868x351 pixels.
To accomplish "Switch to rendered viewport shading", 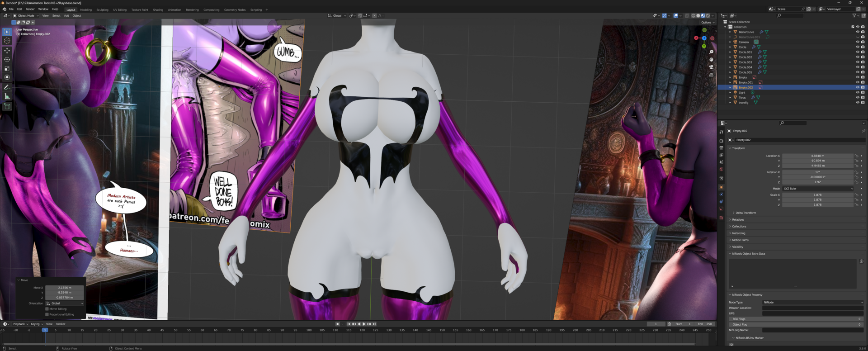I will 708,16.
